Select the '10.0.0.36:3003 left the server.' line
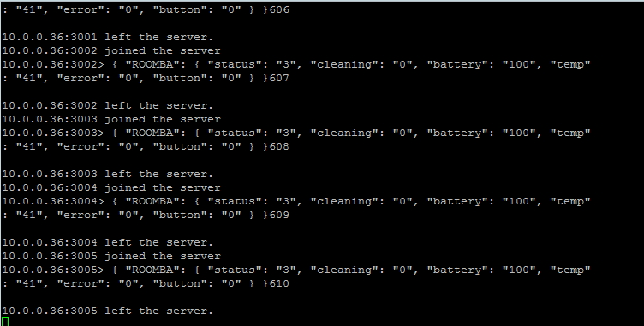Image resolution: width=644 pixels, height=326 pixels. point(108,174)
